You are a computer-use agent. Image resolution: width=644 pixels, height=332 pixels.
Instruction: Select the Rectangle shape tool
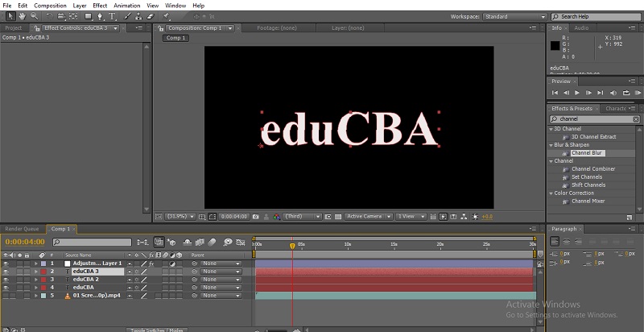tap(89, 16)
